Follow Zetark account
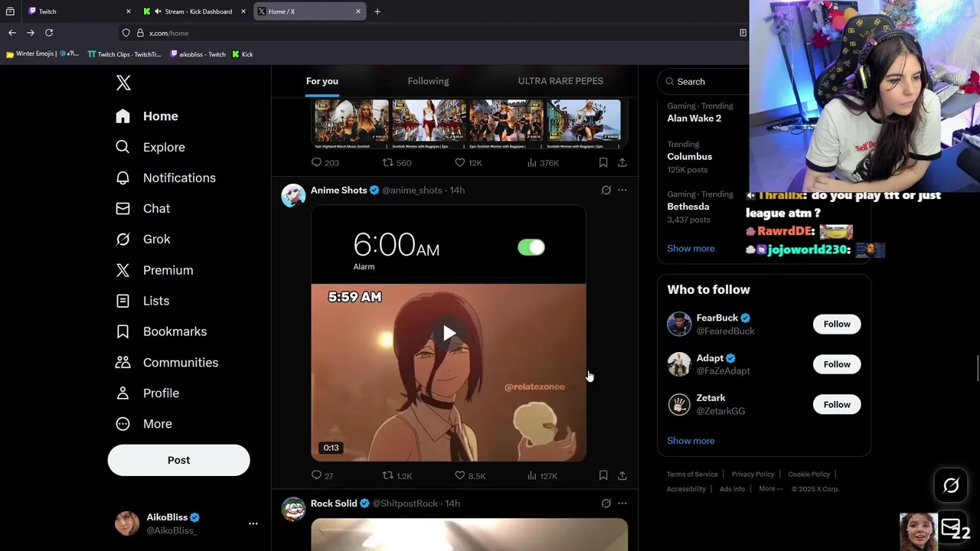This screenshot has width=980, height=551. 837,404
